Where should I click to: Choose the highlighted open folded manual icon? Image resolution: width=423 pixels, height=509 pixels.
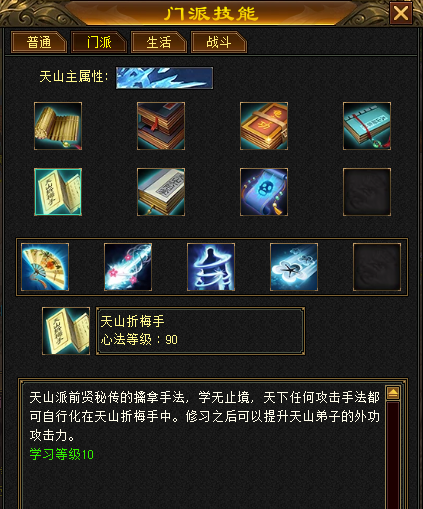point(58,192)
